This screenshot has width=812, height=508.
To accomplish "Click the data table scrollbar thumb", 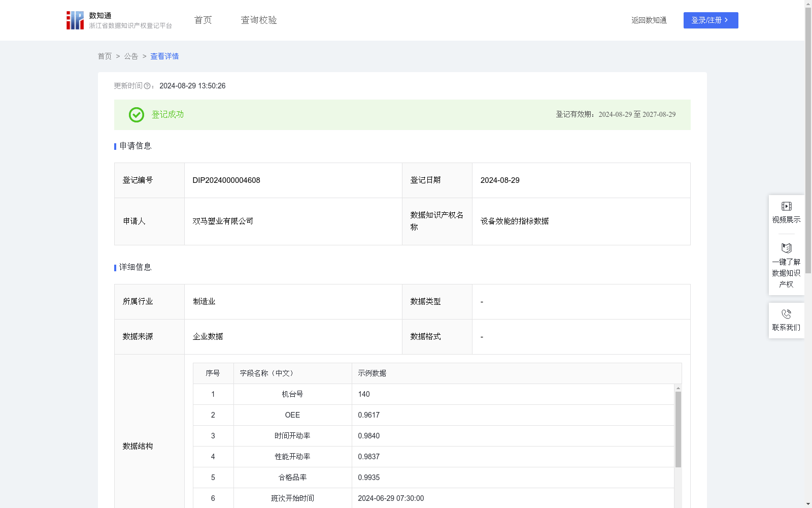I will tap(678, 429).
